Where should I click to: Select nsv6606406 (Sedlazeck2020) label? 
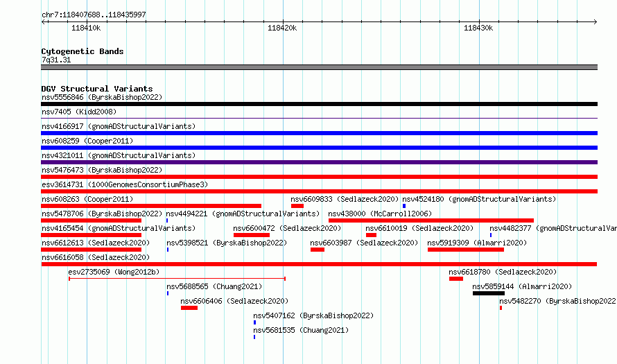(234, 301)
